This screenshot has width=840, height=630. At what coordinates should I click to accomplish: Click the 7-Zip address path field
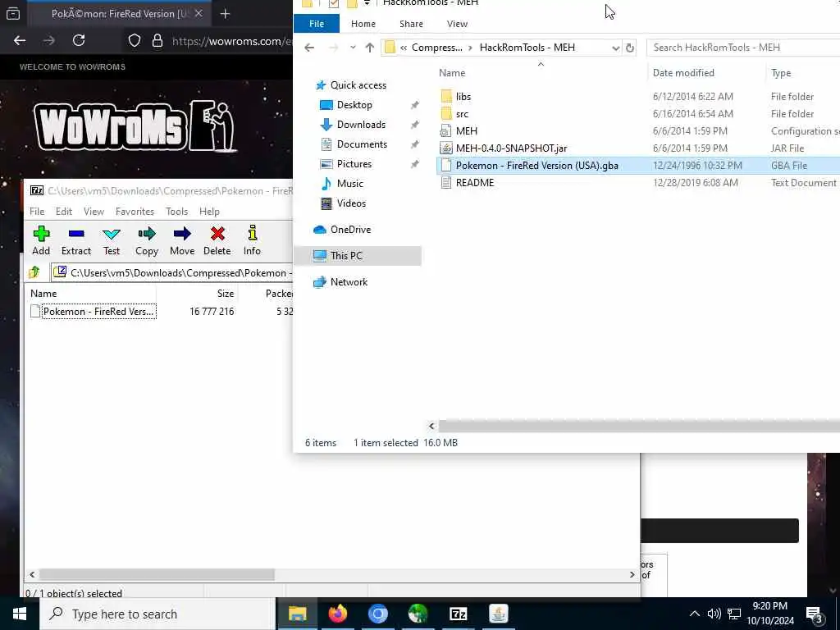pos(172,272)
